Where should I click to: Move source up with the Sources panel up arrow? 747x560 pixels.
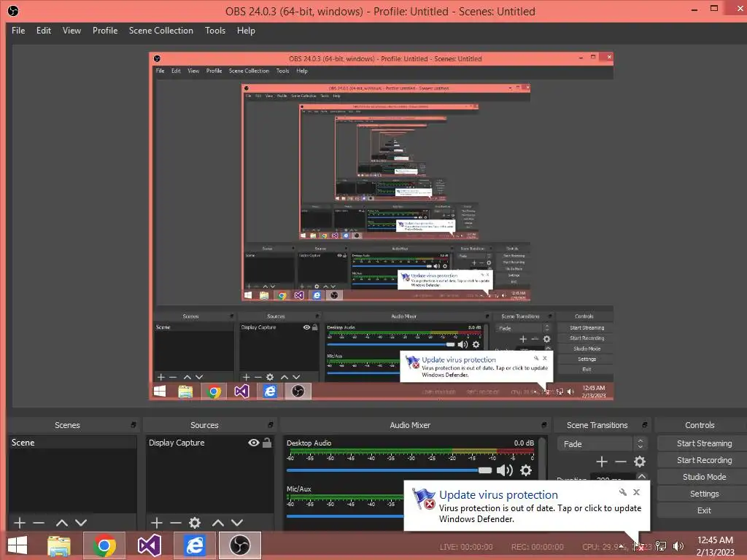click(217, 523)
